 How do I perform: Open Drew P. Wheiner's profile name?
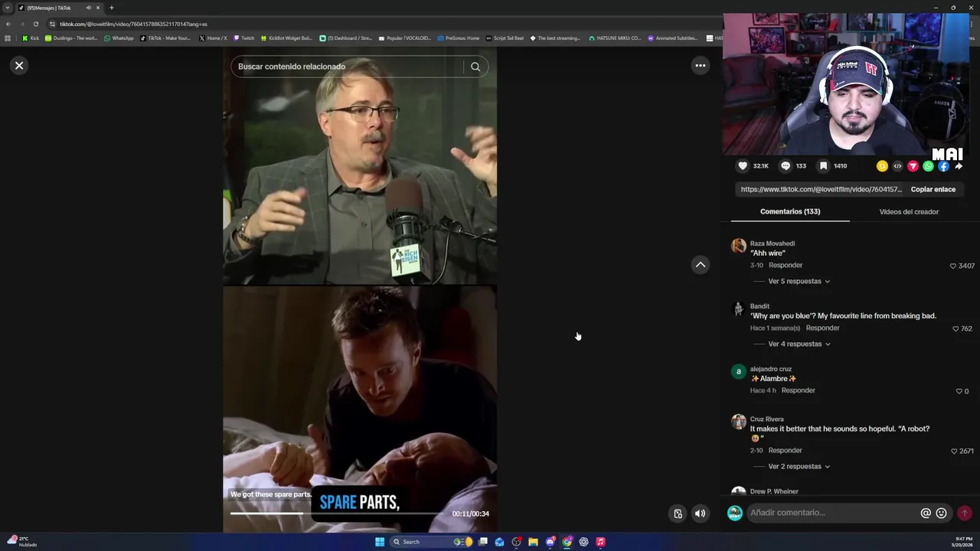[x=774, y=491]
